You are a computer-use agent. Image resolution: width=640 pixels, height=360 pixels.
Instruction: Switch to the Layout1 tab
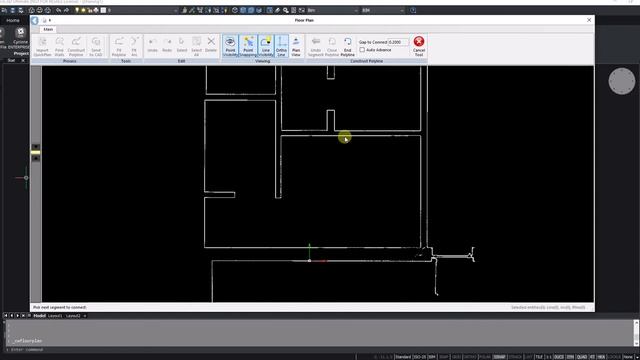click(55, 316)
